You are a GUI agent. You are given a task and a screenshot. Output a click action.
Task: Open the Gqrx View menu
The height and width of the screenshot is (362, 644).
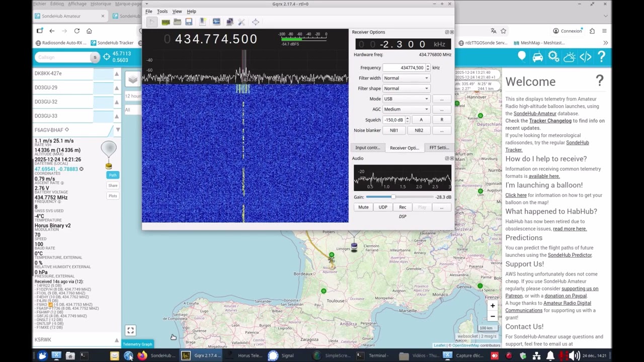coord(177,11)
